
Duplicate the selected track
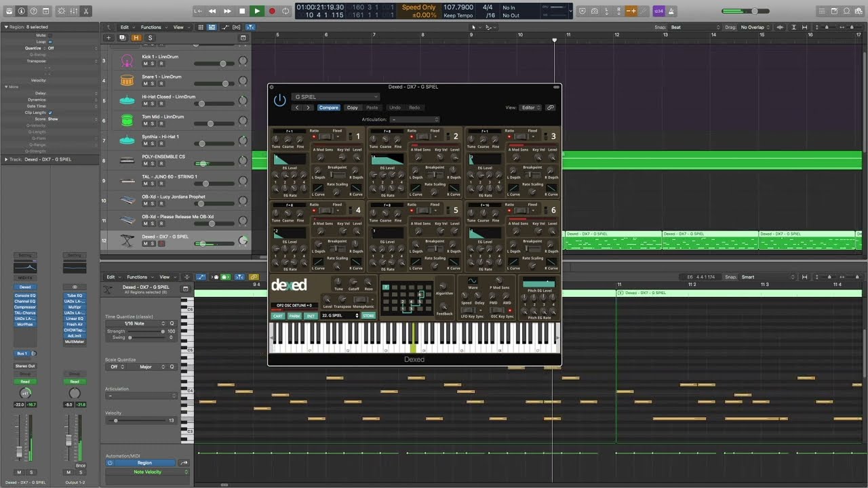click(121, 38)
